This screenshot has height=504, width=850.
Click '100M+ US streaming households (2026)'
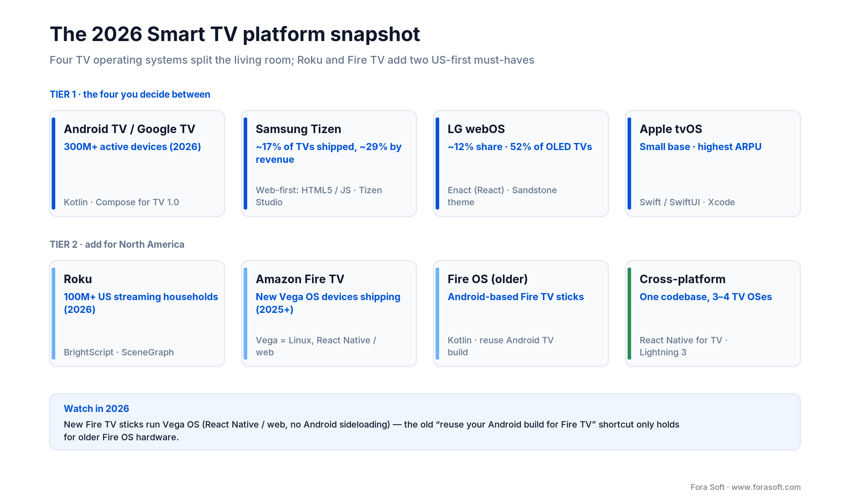click(x=141, y=303)
